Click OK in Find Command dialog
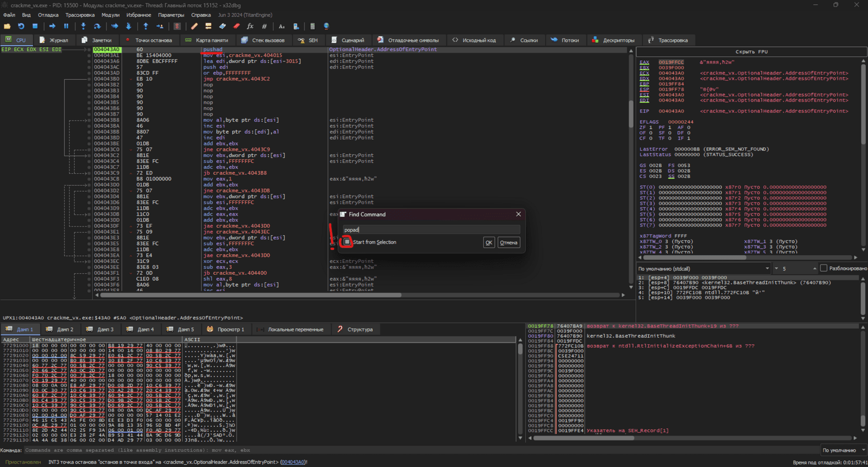The width and height of the screenshot is (868, 467). pos(489,243)
